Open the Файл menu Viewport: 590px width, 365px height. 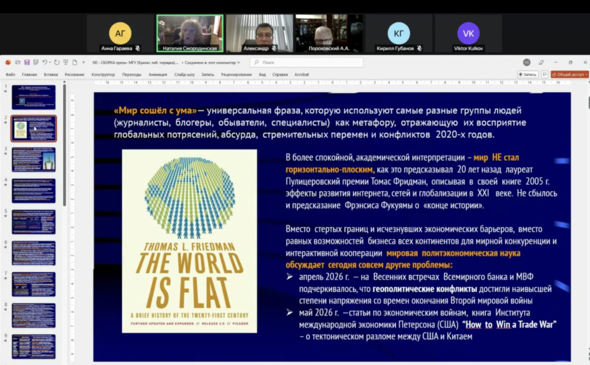tap(11, 75)
